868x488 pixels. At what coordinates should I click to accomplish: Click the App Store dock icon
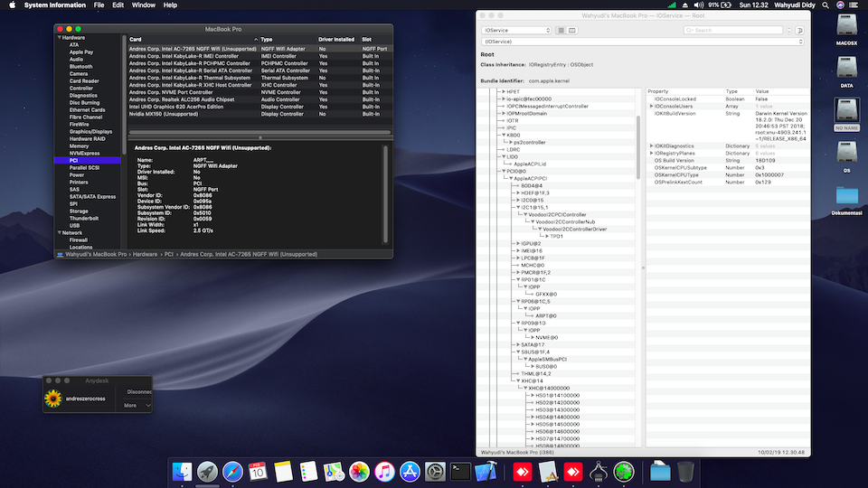[x=410, y=471]
